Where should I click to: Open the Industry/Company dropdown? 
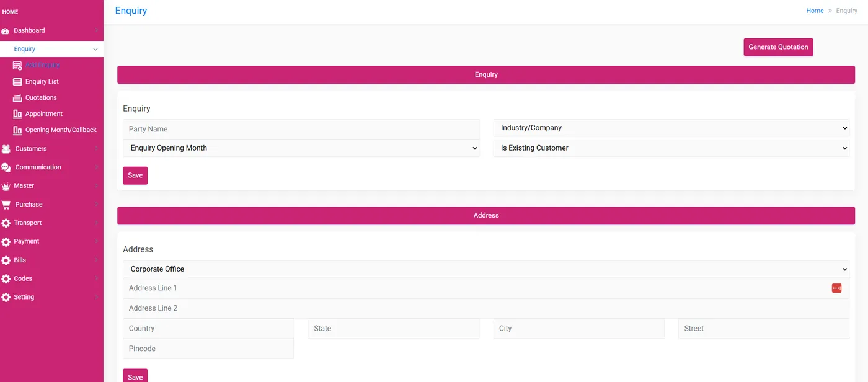[x=671, y=128]
